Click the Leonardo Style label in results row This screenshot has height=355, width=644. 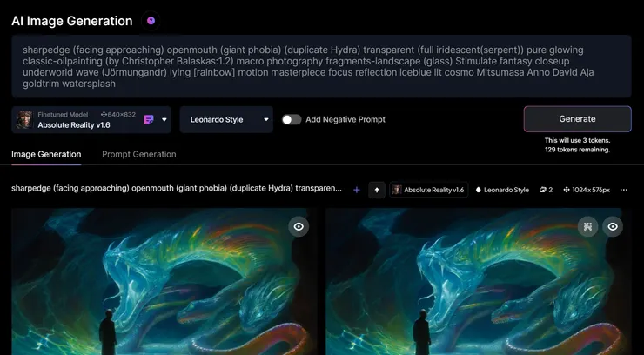(x=502, y=190)
